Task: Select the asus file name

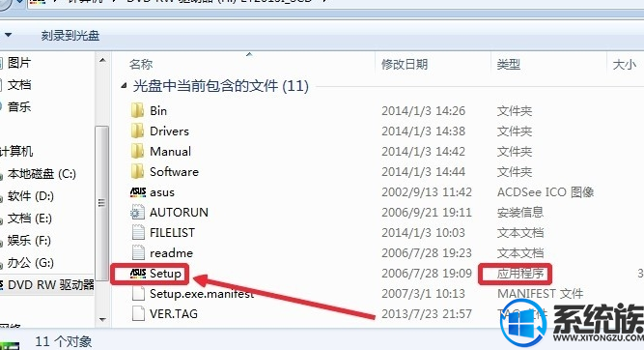Action: [x=162, y=192]
